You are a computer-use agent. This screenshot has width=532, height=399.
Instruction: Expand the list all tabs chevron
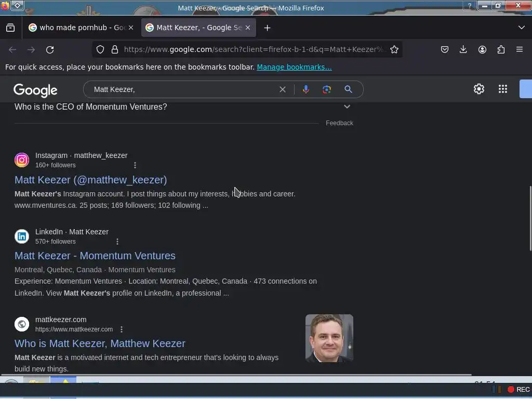(x=522, y=28)
